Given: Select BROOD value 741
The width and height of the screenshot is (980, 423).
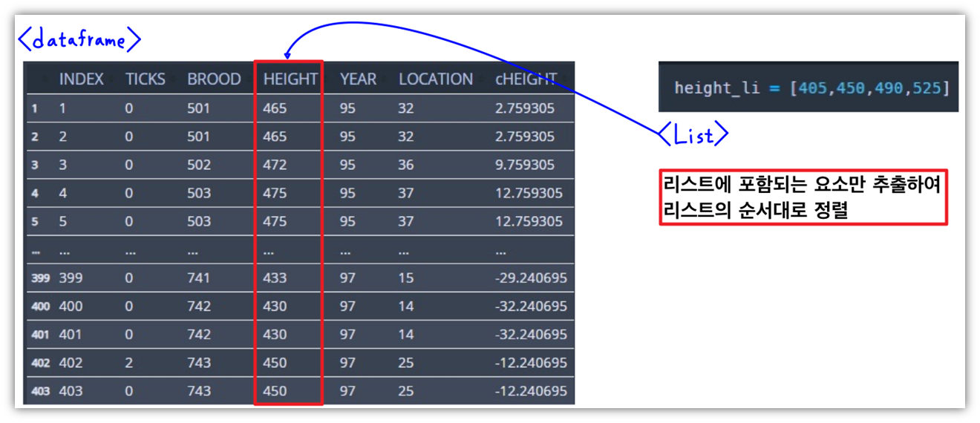Looking at the screenshot, I should [199, 278].
